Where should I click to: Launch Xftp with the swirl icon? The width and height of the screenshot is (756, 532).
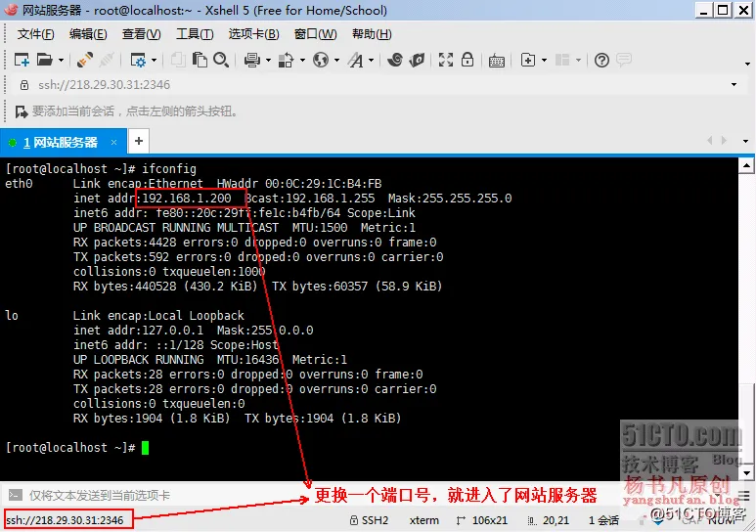pos(395,60)
